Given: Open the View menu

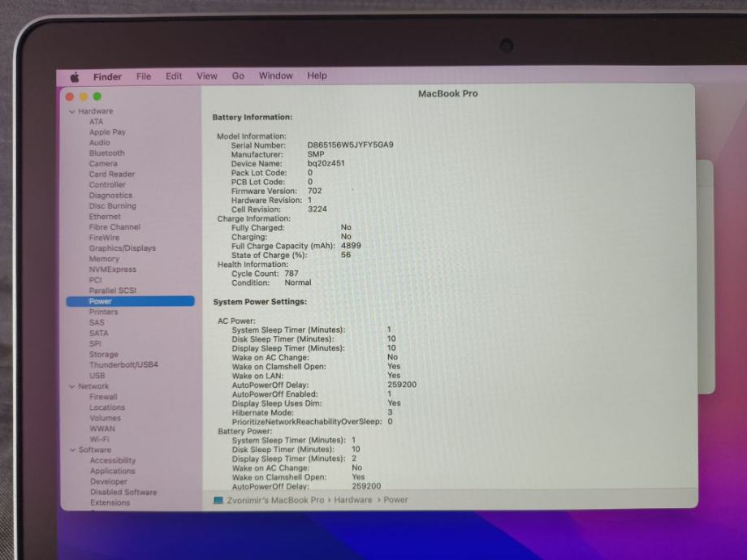Looking at the screenshot, I should click(x=207, y=76).
